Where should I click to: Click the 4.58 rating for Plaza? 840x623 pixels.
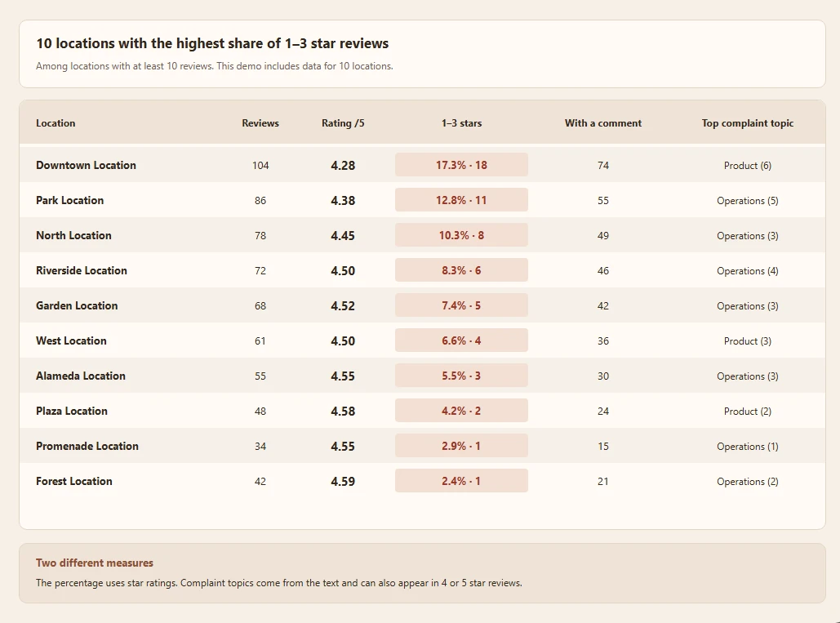point(343,411)
